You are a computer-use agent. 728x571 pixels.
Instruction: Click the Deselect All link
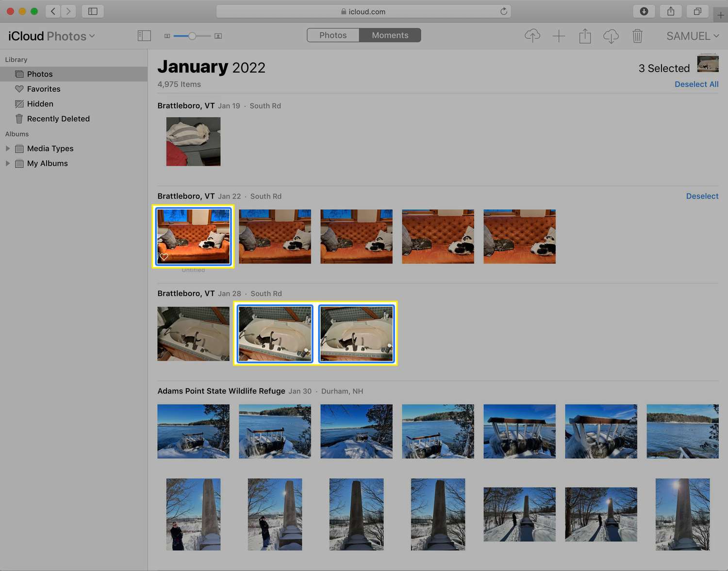696,84
